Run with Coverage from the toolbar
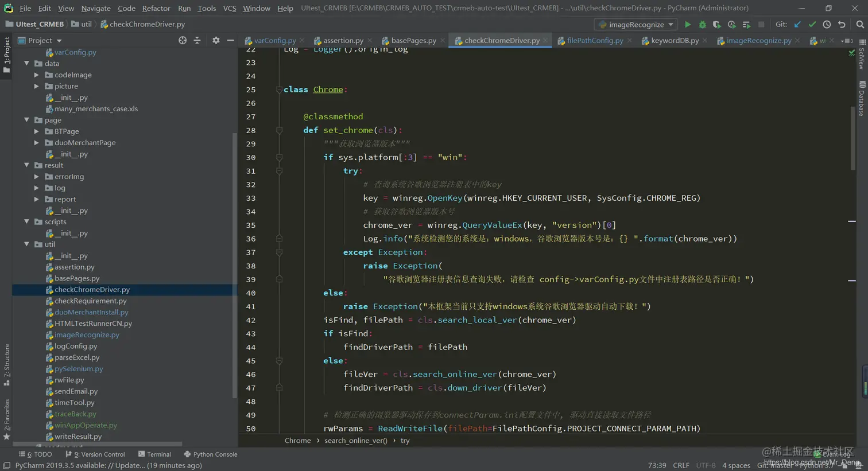The height and width of the screenshot is (471, 868). pyautogui.click(x=716, y=25)
